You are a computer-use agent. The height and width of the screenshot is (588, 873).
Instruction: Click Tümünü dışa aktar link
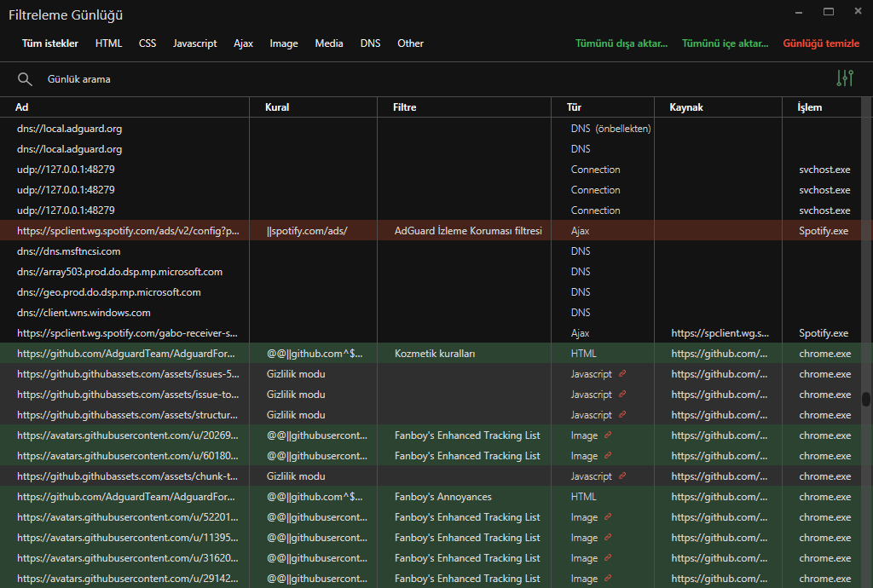(x=621, y=43)
